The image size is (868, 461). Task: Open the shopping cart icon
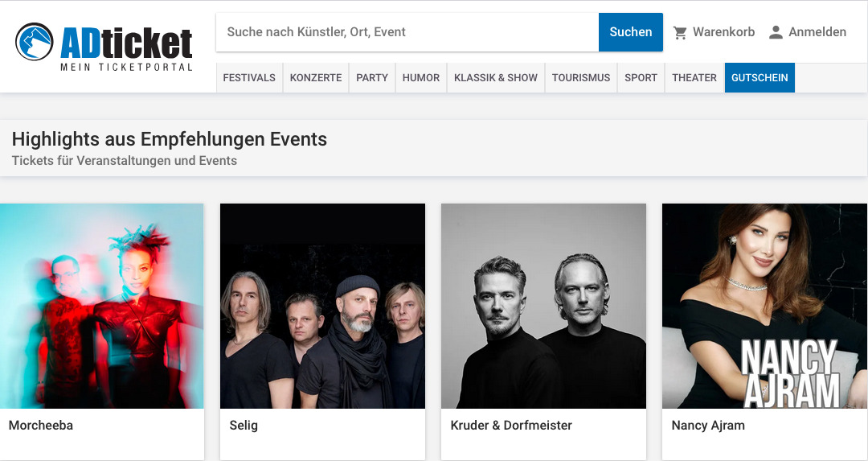tap(680, 33)
